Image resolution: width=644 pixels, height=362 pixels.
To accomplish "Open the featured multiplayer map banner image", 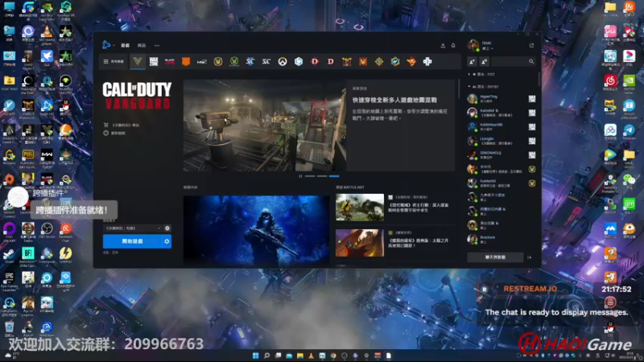I will [264, 125].
